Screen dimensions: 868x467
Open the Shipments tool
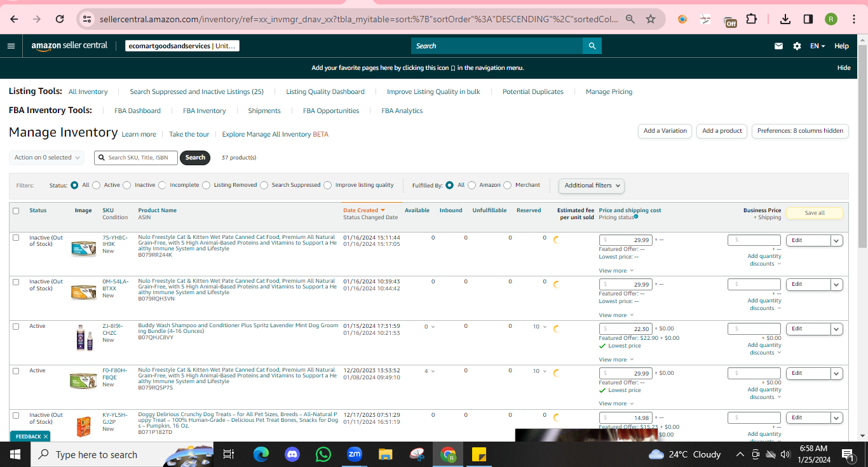click(x=264, y=111)
